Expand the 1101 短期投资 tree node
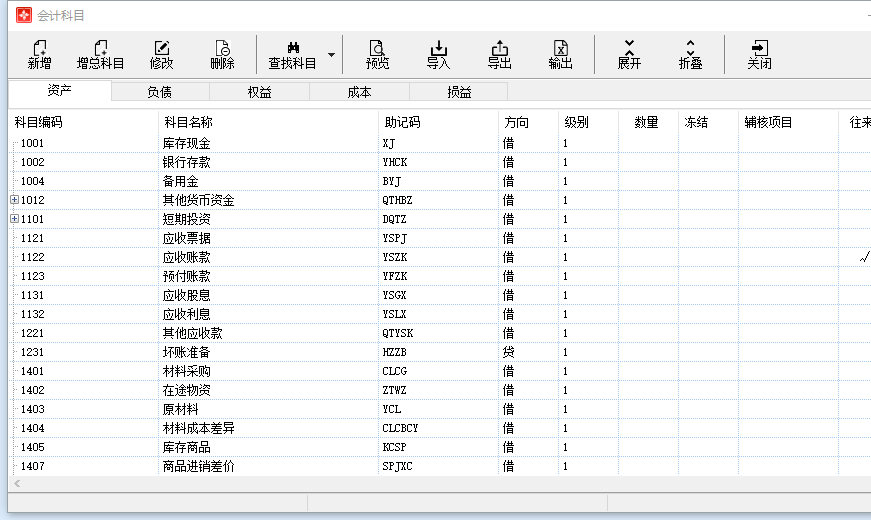 [15, 219]
